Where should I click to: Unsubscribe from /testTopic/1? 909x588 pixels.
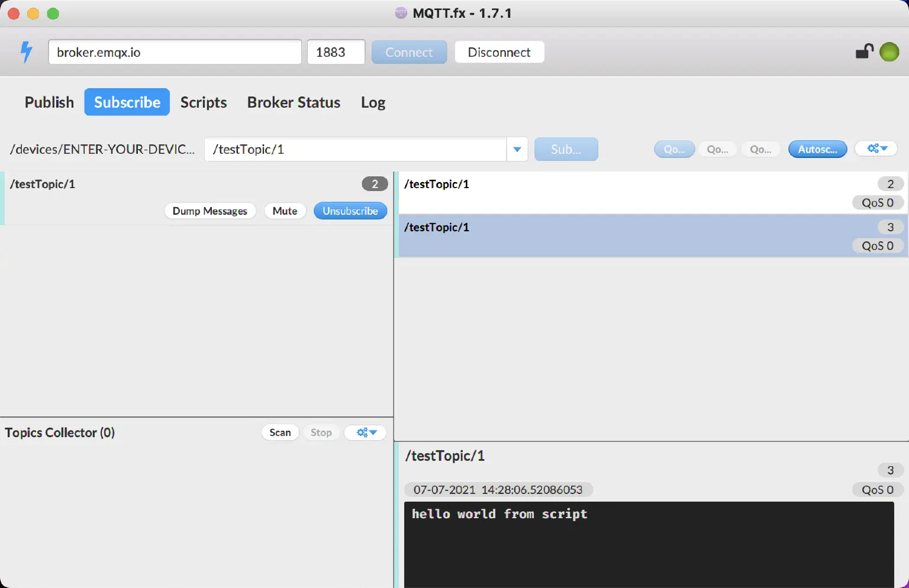point(350,211)
